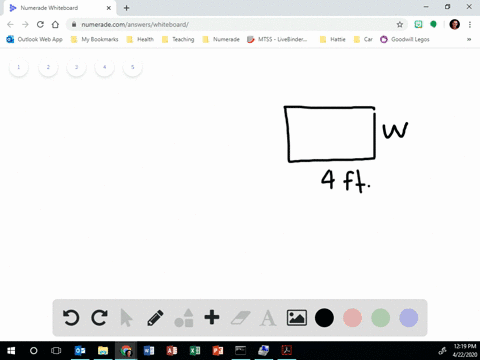Go to whiteboard page 1
Viewport: 480px width, 360px height.
(19, 67)
